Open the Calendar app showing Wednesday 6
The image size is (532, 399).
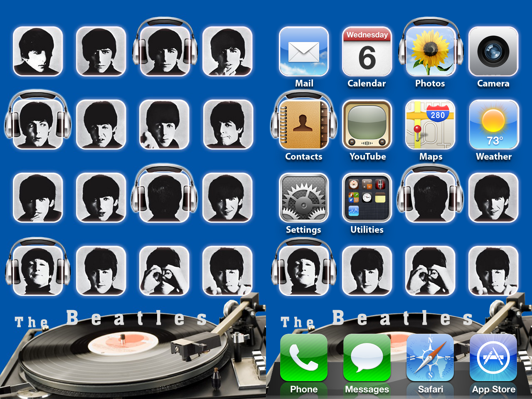click(367, 51)
